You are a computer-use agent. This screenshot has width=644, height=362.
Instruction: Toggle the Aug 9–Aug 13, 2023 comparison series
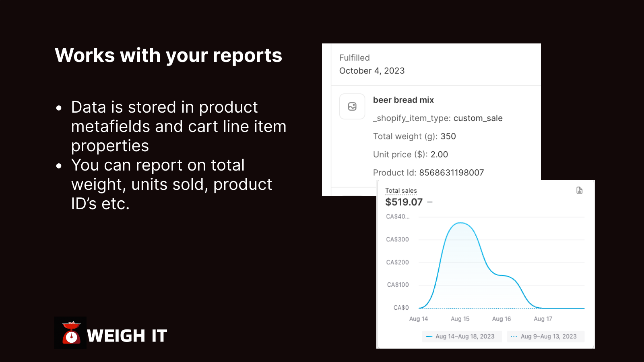(x=545, y=336)
